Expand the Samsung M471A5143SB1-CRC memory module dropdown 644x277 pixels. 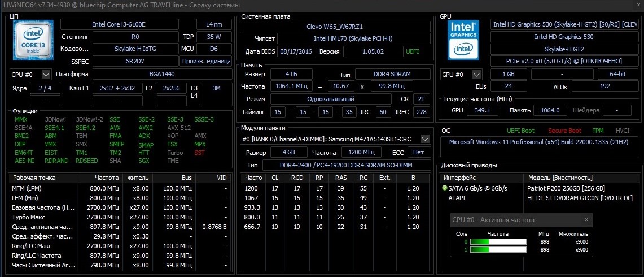tap(426, 138)
